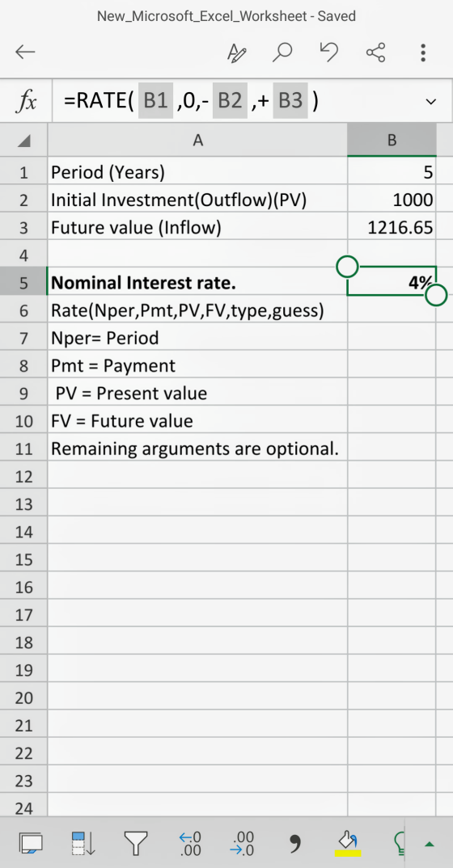Open the card view icon in bottom toolbar
This screenshot has height=868, width=453.
click(x=31, y=843)
